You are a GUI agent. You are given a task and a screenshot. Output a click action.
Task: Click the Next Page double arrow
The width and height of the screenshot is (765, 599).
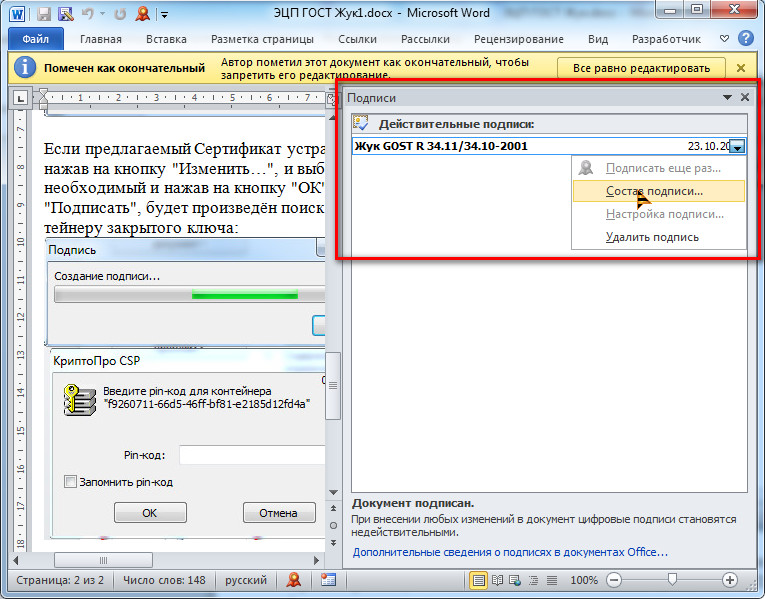pos(333,542)
